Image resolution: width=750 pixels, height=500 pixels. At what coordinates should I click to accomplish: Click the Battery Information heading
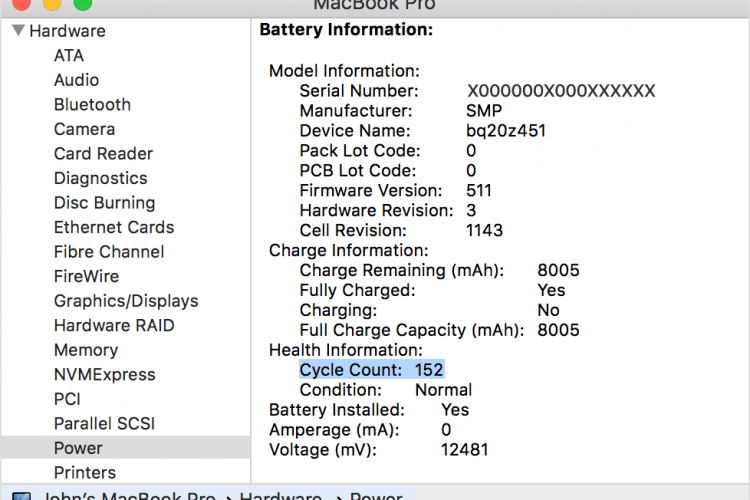coord(346,30)
